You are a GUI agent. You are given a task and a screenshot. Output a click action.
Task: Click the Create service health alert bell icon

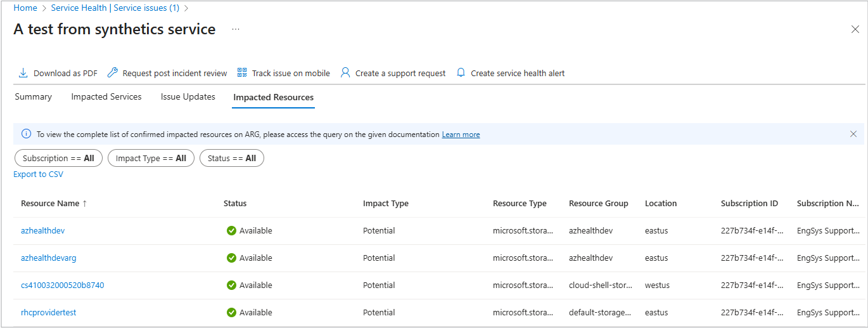point(461,73)
